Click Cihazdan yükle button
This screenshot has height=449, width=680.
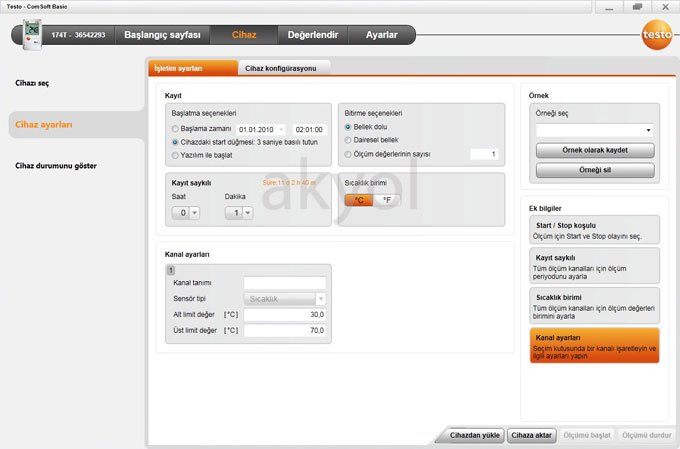[474, 435]
